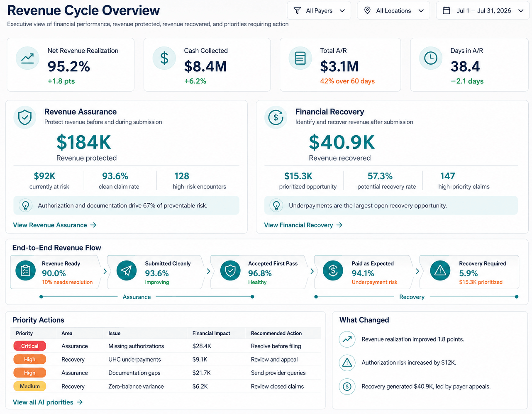Screen dimensions: 532x414
Task: Click the calendar icon in the date range
Action: [x=447, y=10]
